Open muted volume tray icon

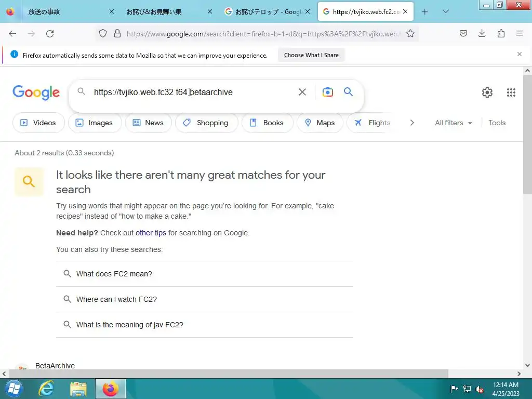(x=480, y=389)
